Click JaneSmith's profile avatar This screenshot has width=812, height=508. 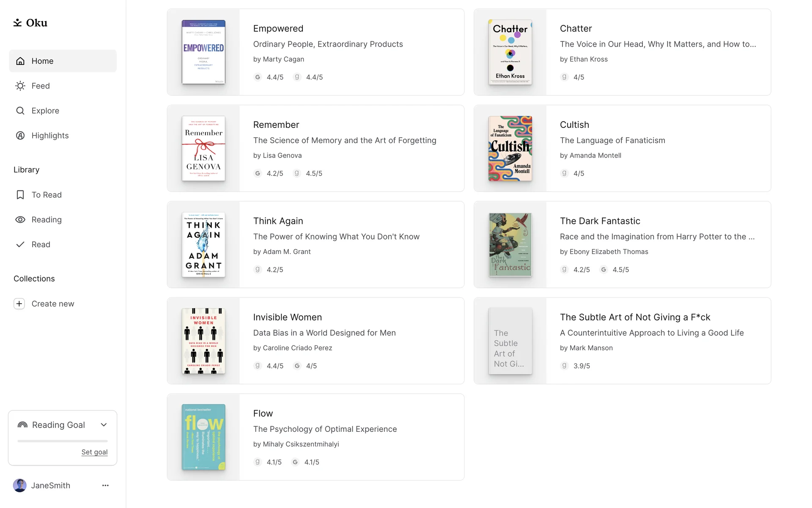[x=20, y=486]
